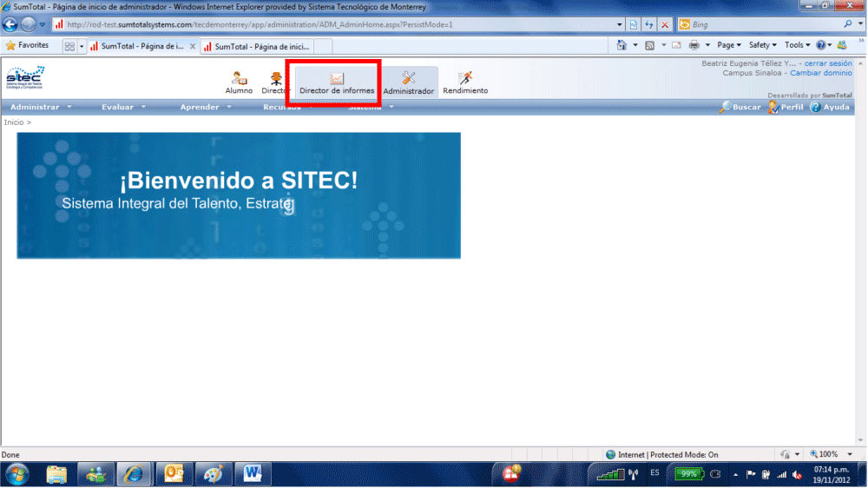
Task: Open the Favorites star button
Action: tap(27, 45)
